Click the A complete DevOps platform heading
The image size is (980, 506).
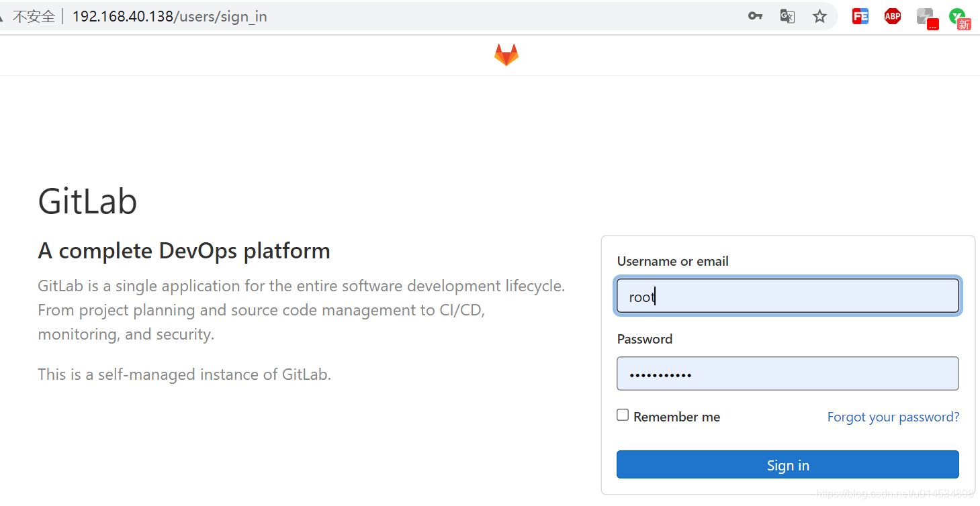coord(184,251)
